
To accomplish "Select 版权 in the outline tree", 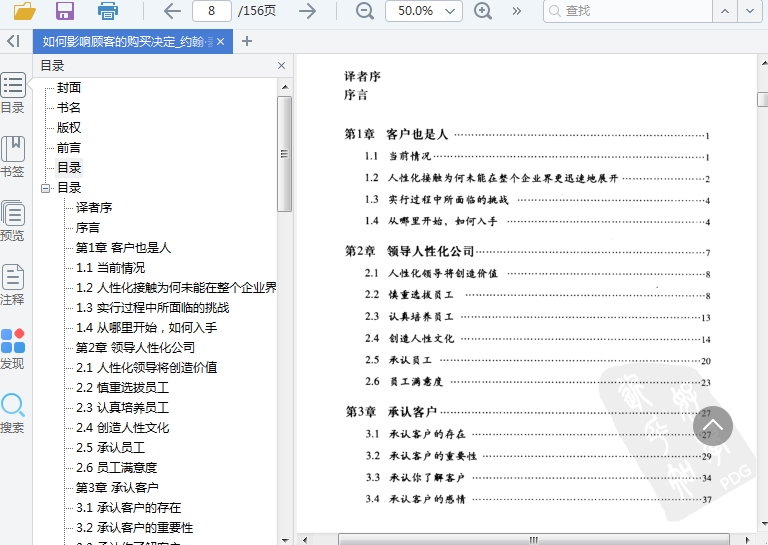I will point(69,128).
